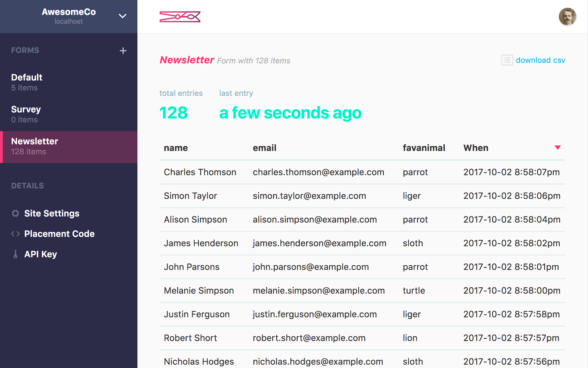
Task: Click the total entries value 128
Action: click(173, 113)
